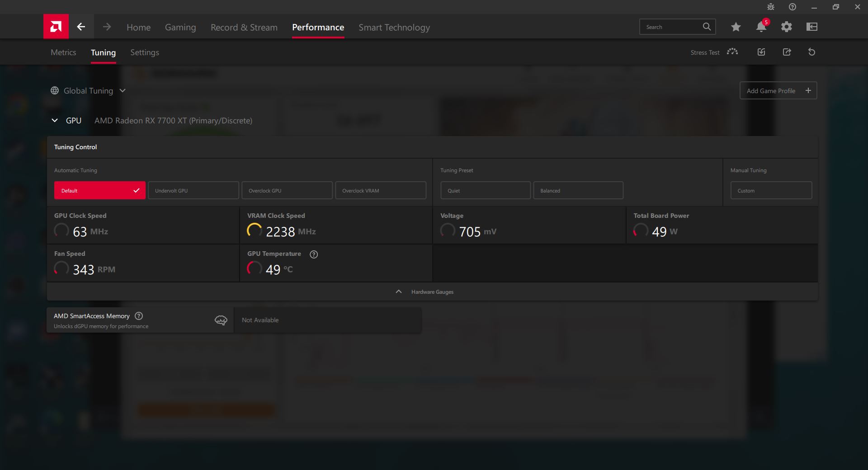This screenshot has width=868, height=470.
Task: Click the VRAM Clock Speed gauge
Action: [x=255, y=231]
